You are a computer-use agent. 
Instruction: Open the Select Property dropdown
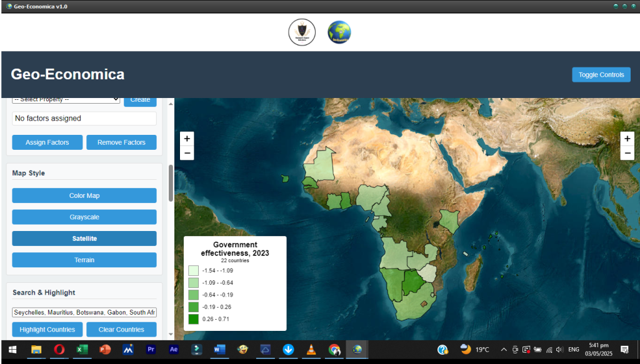[x=66, y=99]
